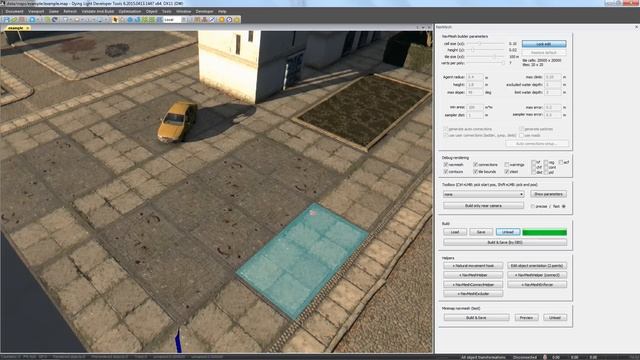
Task: Add a NavMeshEnforcer
Action: [x=537, y=284]
